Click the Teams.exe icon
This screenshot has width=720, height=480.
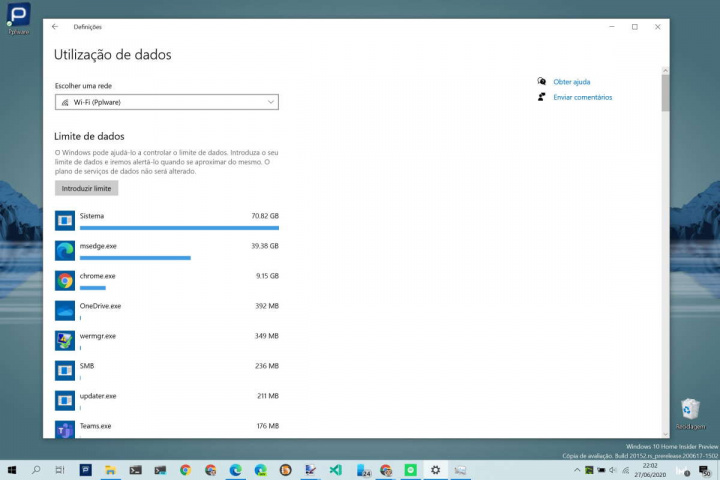pos(65,430)
